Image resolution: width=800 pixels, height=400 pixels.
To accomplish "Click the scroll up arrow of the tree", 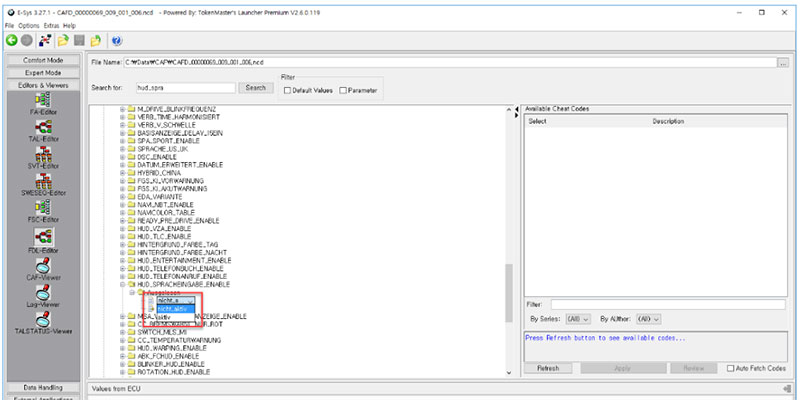I will pos(508,110).
